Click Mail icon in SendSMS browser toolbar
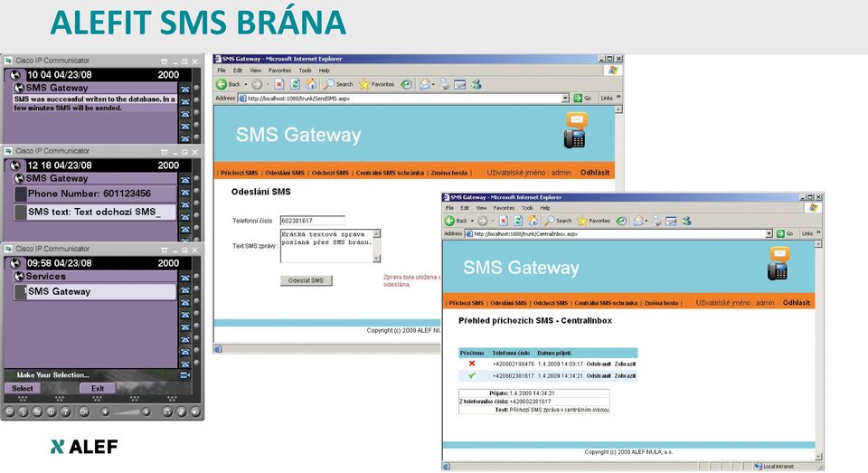 [x=425, y=84]
